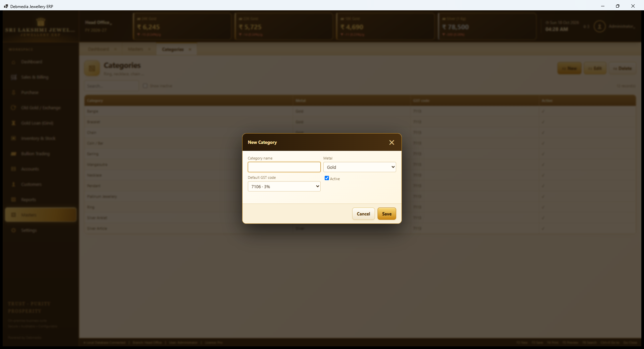Screen dimensions: 644x349
Task: Click the blurred Delete button behind dialog
Action: coord(622,68)
